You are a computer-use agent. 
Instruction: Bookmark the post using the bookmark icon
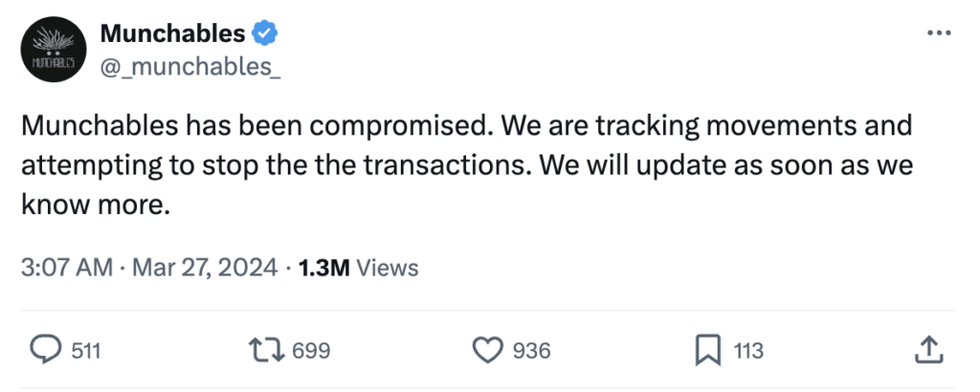tap(706, 350)
